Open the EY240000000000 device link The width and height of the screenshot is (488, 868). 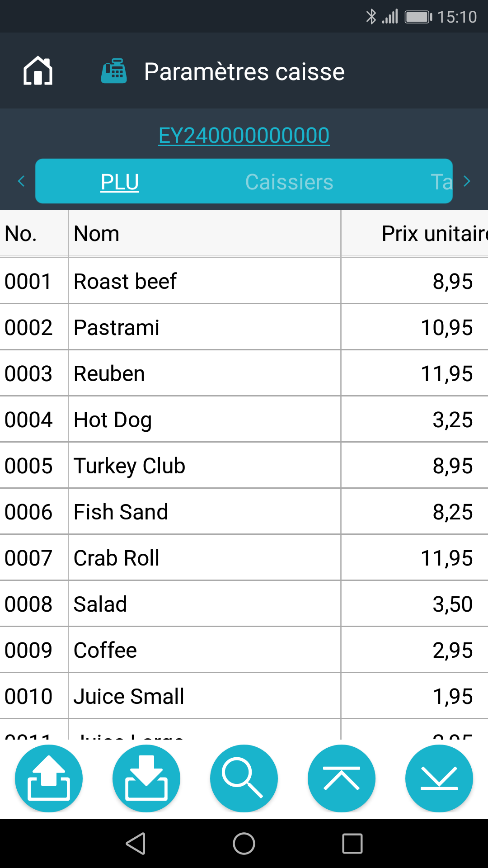click(244, 136)
